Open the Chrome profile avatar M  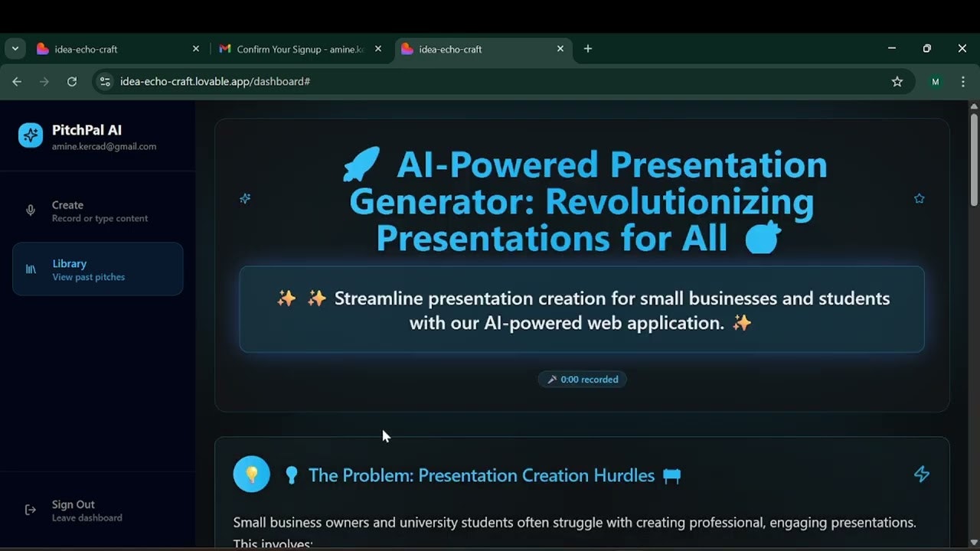pos(935,82)
